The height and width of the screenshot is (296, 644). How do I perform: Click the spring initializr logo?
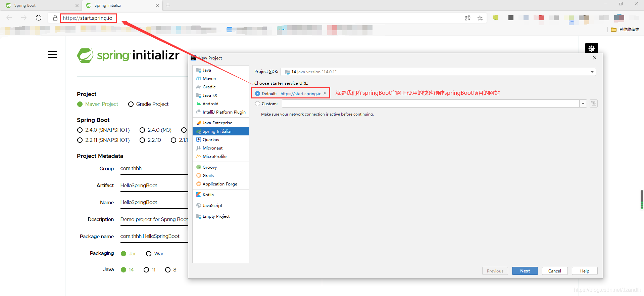[128, 55]
